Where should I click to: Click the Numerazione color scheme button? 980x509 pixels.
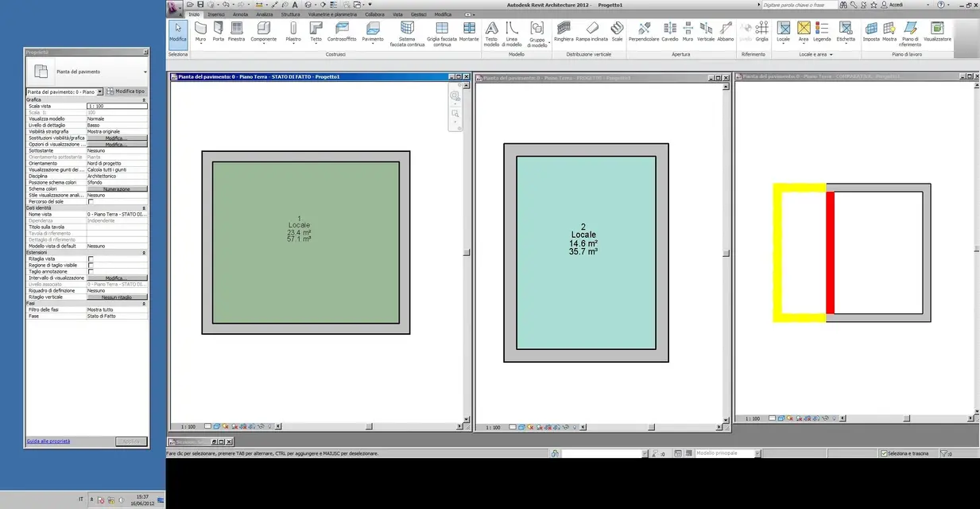click(117, 189)
